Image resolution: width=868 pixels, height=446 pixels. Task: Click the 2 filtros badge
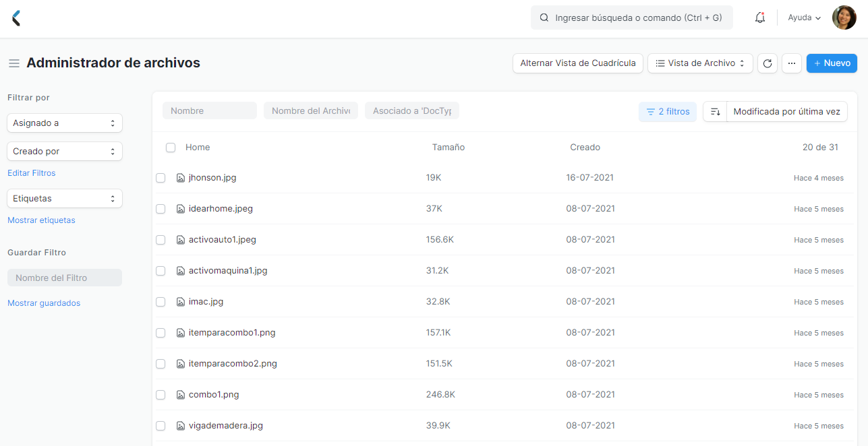tap(667, 111)
